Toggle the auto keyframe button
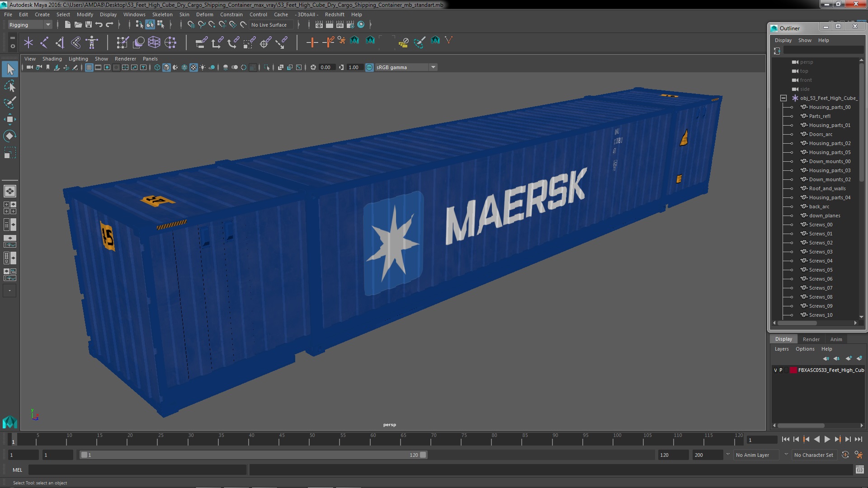Screen dimensions: 868x488 click(845, 455)
